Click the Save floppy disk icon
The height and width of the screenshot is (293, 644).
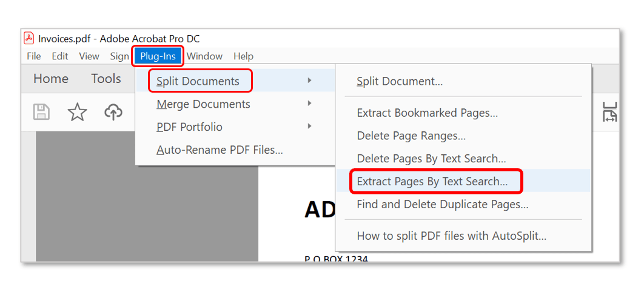(41, 112)
